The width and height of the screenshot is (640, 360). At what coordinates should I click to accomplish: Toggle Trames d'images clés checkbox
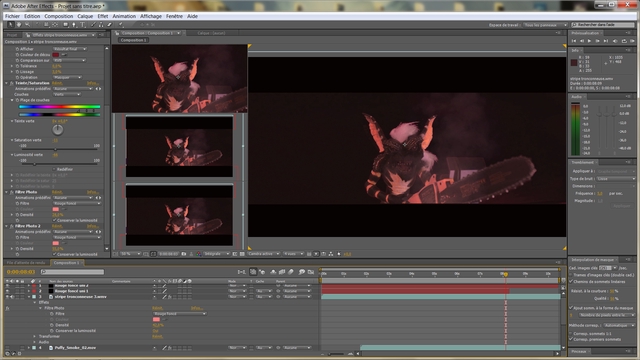coord(571,275)
